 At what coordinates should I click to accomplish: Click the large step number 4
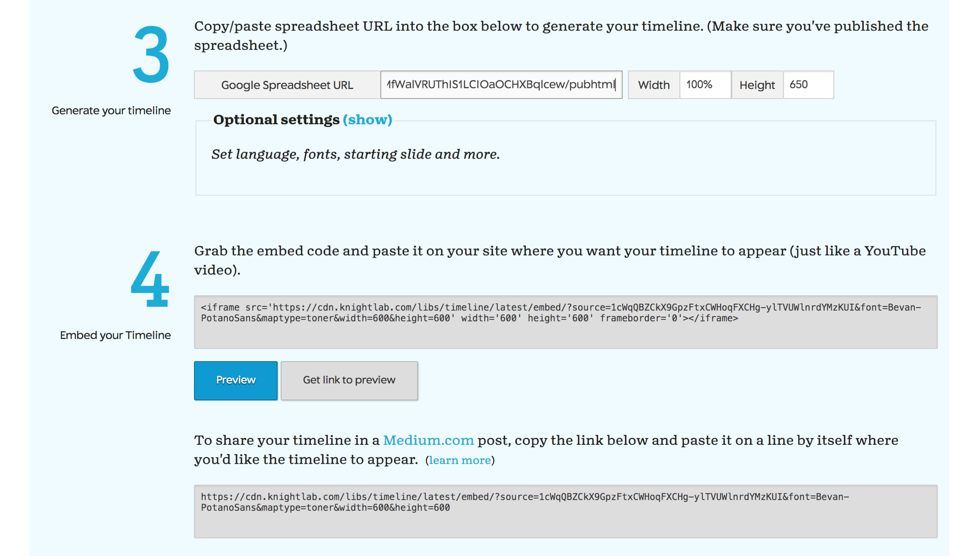150,280
